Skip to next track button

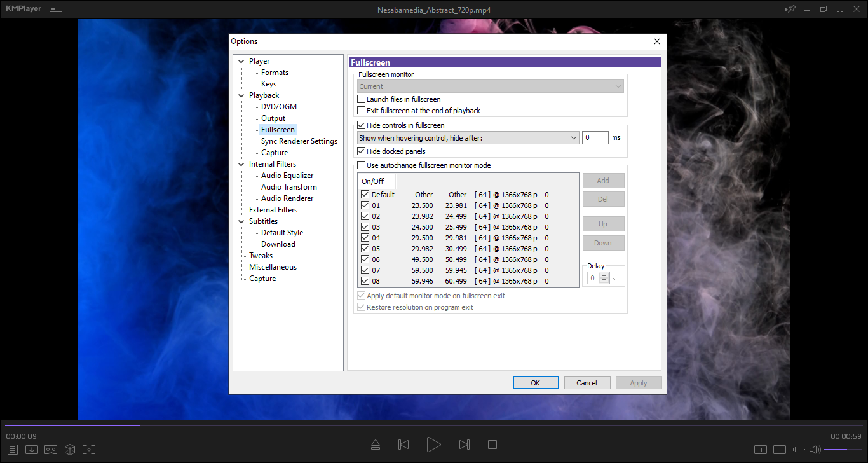[465, 445]
